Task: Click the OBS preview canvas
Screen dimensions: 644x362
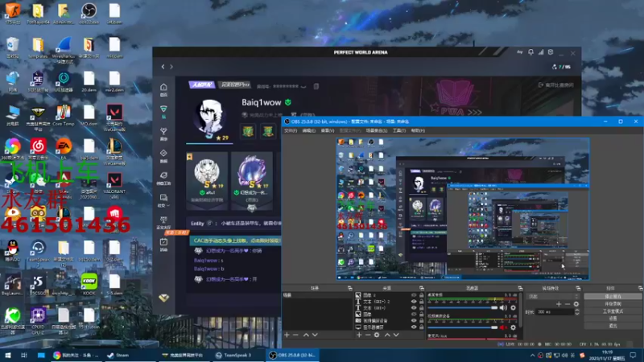Action: pos(463,209)
